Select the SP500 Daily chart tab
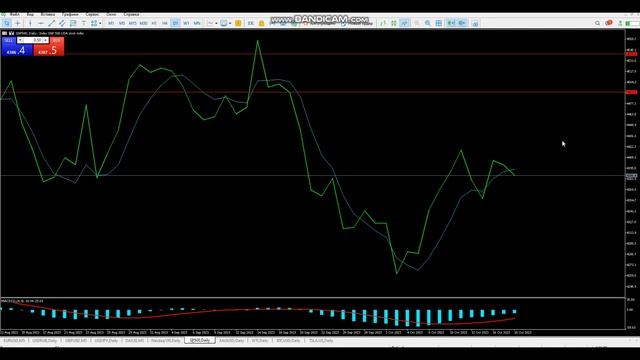The height and width of the screenshot is (360, 640). (200, 340)
